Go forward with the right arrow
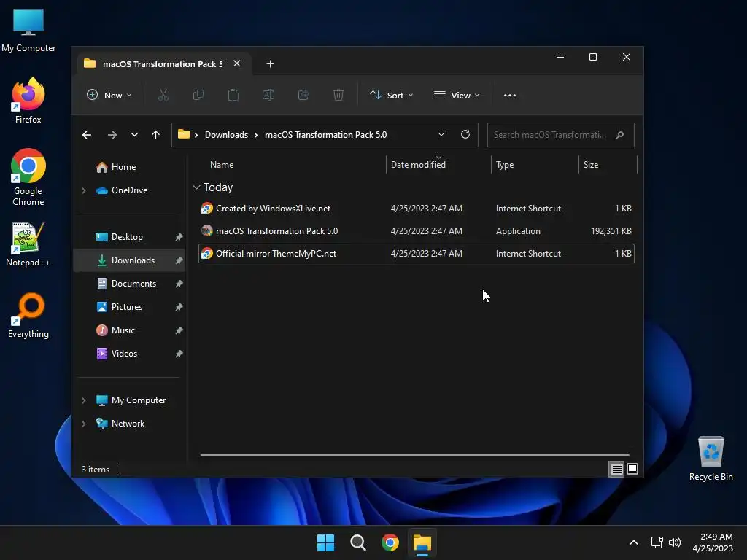 [x=112, y=135]
